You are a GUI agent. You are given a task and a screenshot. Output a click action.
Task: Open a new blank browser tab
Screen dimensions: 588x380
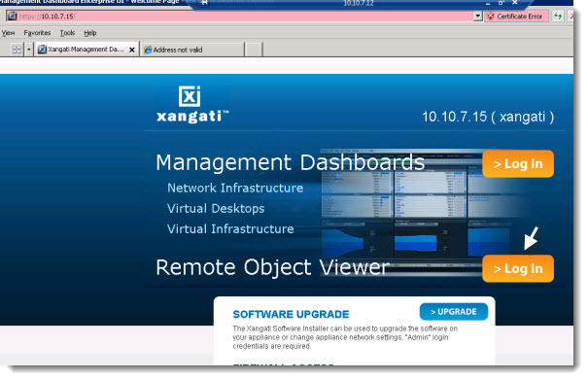pyautogui.click(x=254, y=50)
